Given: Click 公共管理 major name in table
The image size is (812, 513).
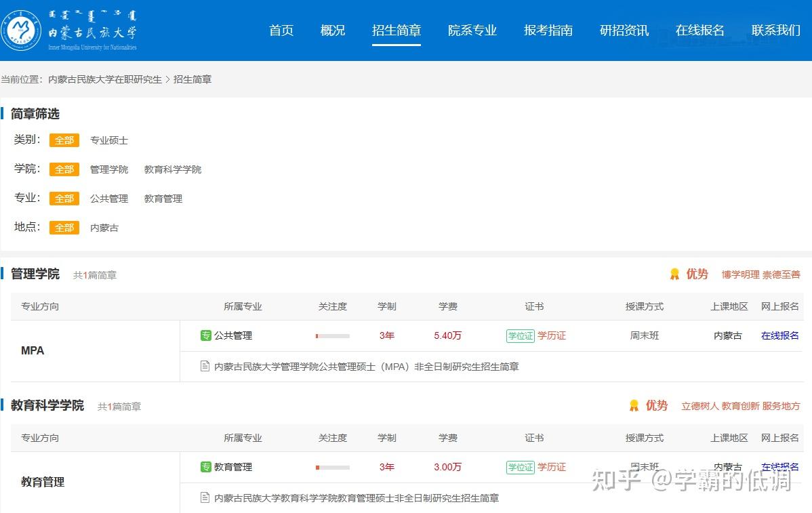Looking at the screenshot, I should pyautogui.click(x=233, y=335).
